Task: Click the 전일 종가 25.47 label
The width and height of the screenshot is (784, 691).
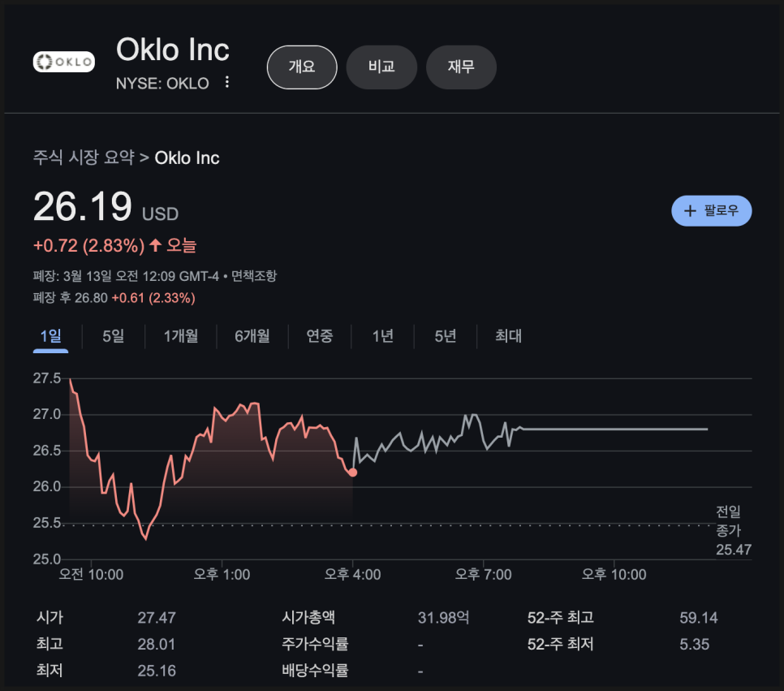Action: pyautogui.click(x=733, y=531)
